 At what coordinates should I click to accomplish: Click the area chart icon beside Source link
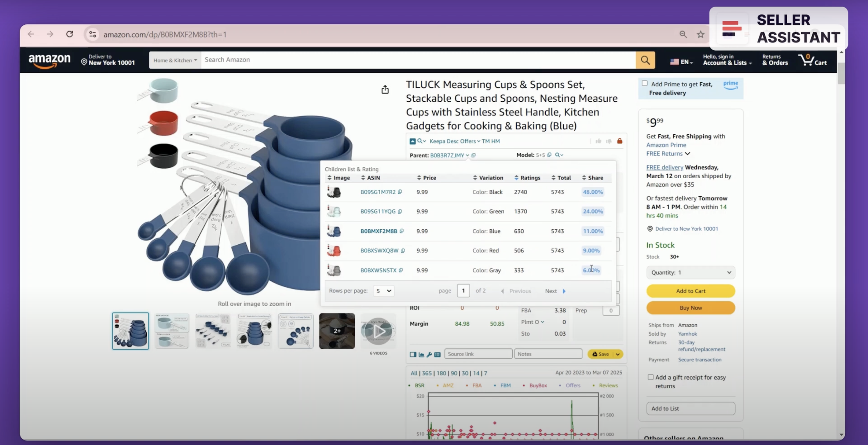(x=421, y=354)
